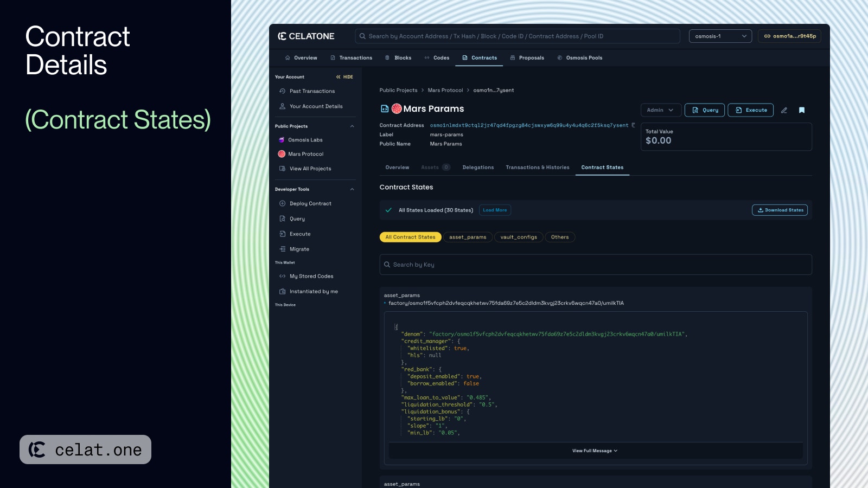Go to the Proposals nav tab
This screenshot has width=868, height=488.
(x=527, y=58)
